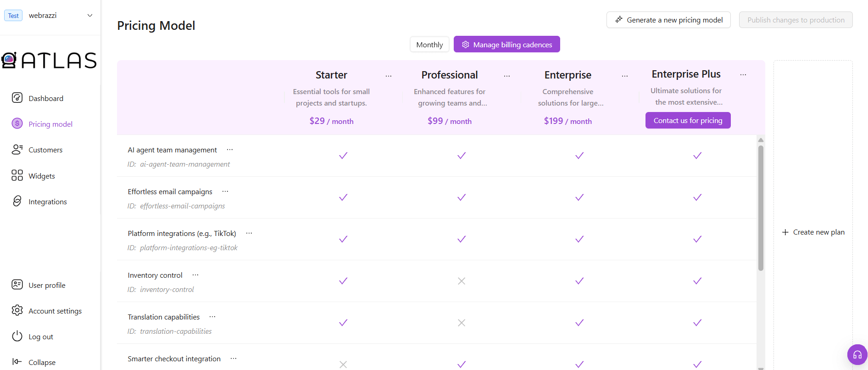The image size is (868, 370).
Task: Go to Pricing model in sidebar
Action: (50, 124)
